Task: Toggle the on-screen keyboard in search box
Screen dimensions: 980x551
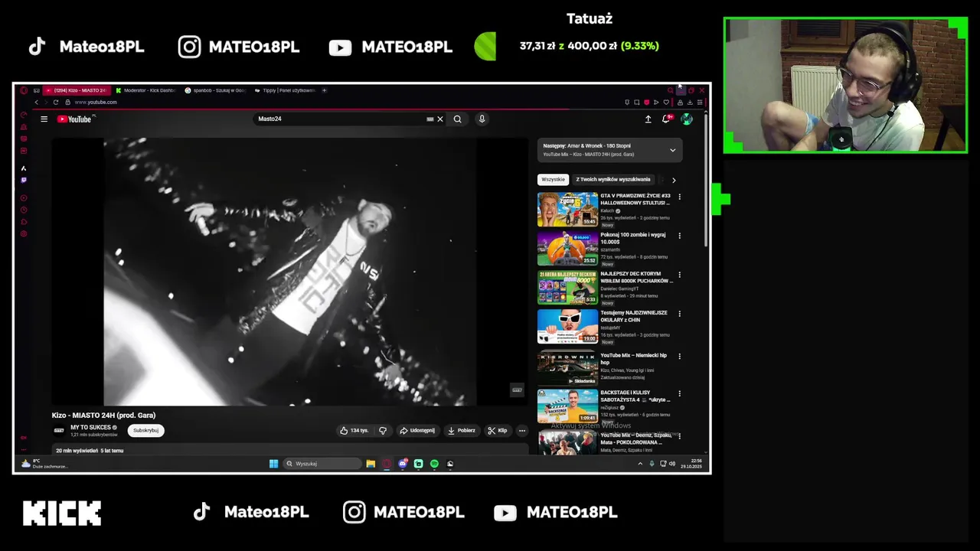Action: pyautogui.click(x=430, y=119)
